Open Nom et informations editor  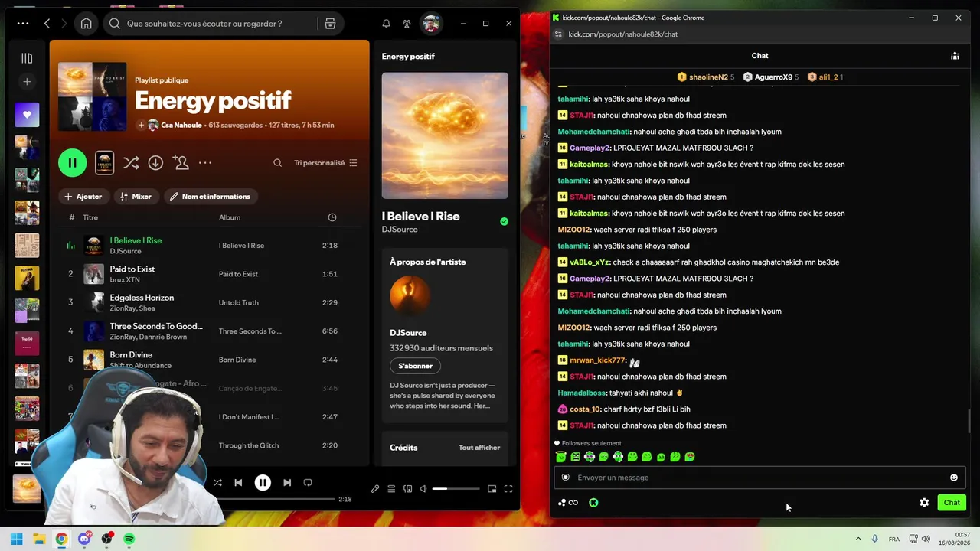[x=211, y=197]
